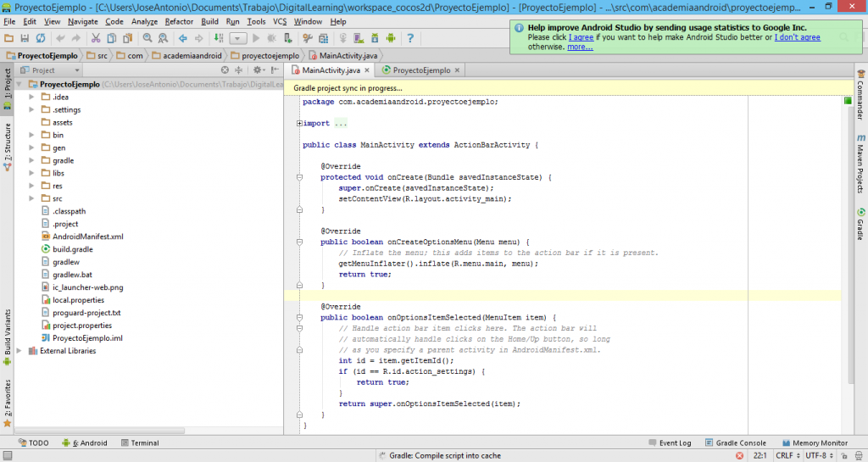Click academiaandroid in the breadcrumb bar
Viewport: 868px width, 462px height.
pos(187,55)
